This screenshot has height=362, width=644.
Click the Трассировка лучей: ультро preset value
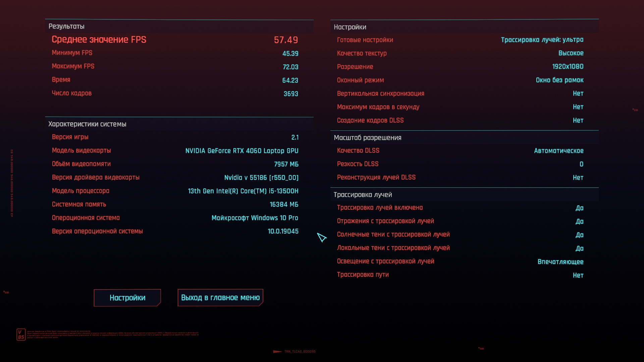coord(542,40)
